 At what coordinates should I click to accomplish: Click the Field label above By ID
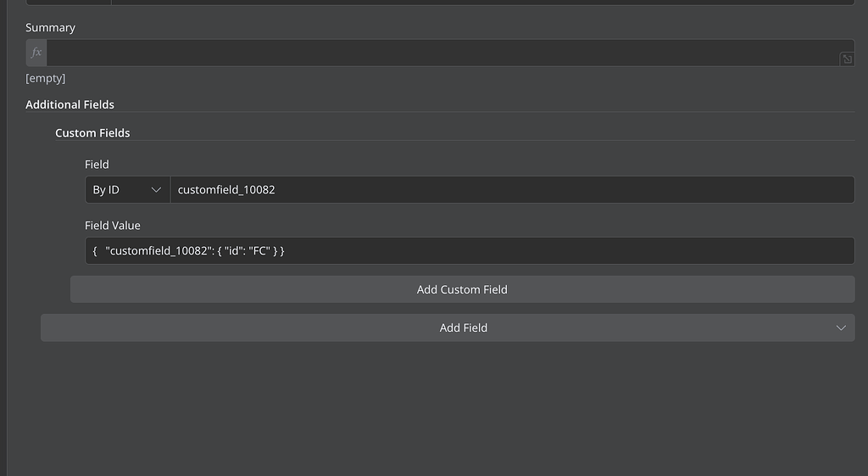(97, 165)
